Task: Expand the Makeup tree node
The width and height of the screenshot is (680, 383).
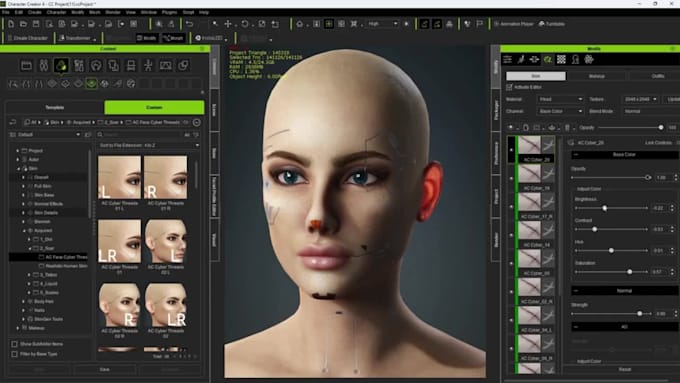Action: tap(18, 328)
